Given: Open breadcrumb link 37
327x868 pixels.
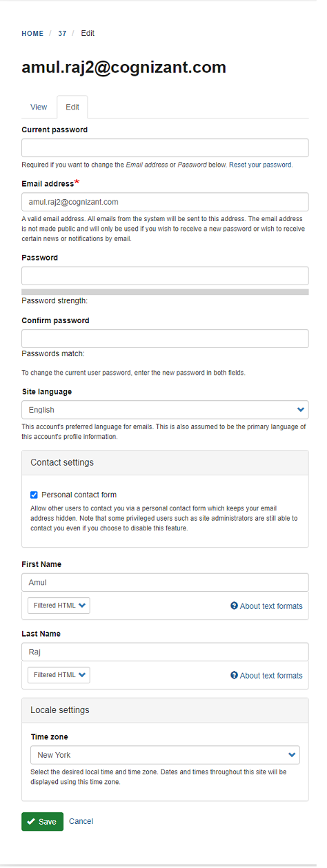Looking at the screenshot, I should point(62,34).
